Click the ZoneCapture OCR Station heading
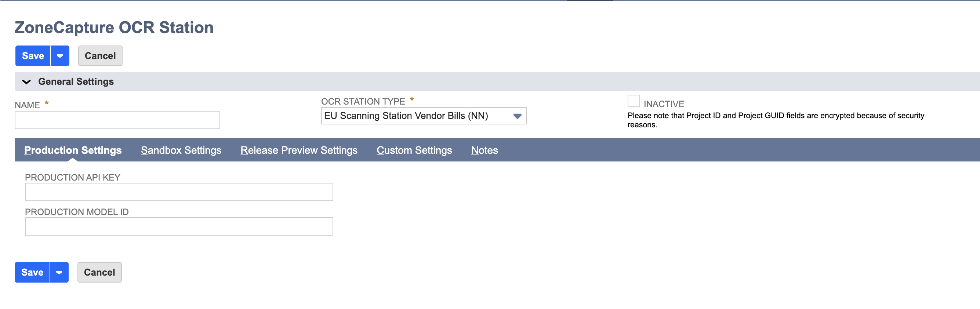The width and height of the screenshot is (980, 309). [114, 28]
